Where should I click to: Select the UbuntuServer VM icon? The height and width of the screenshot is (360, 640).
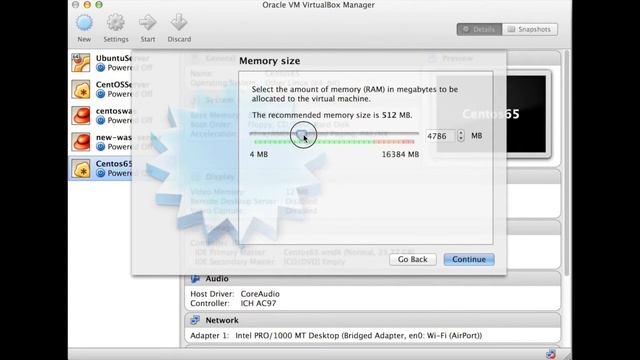click(x=81, y=63)
